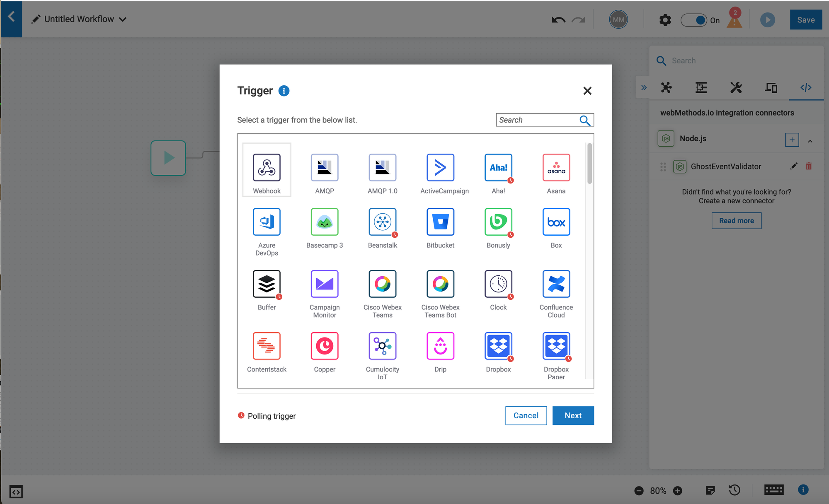
Task: Open Read more about connectors
Action: point(736,221)
